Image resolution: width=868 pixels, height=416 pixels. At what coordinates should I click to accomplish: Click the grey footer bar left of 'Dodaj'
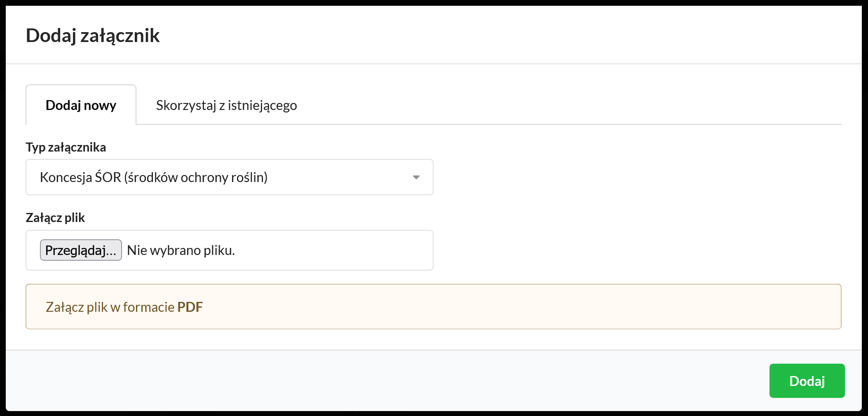(371, 381)
